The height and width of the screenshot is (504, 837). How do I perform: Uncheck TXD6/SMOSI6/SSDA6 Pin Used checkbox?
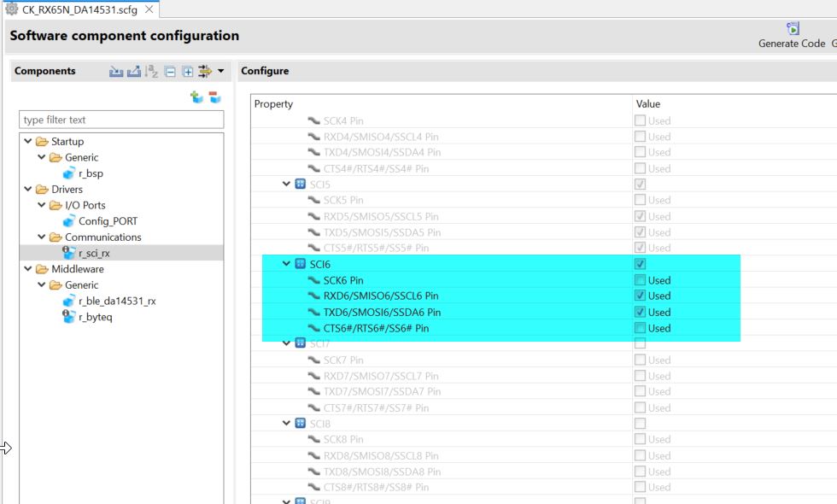coord(640,312)
